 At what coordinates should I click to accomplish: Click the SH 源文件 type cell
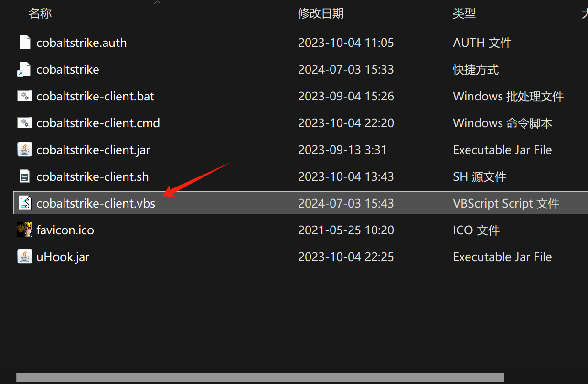(480, 176)
